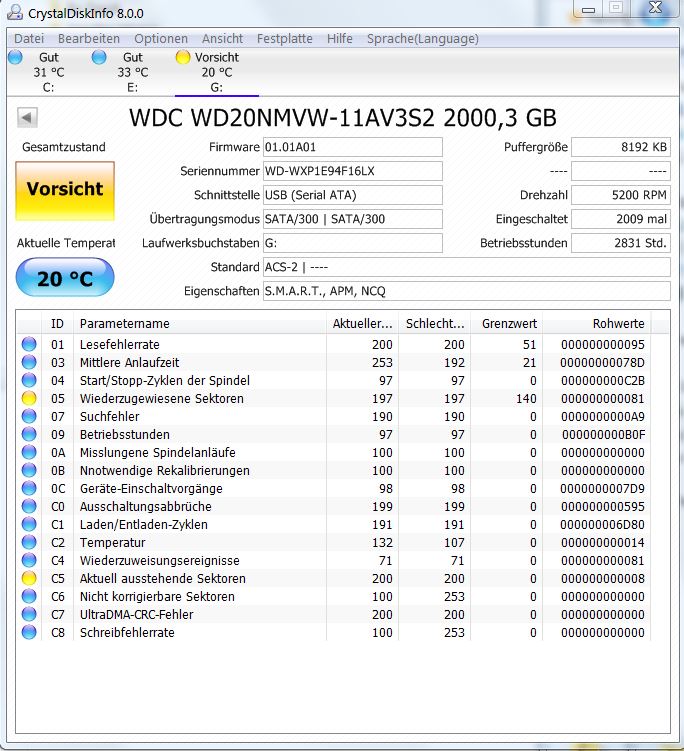The width and height of the screenshot is (684, 751).
Task: Click the Standard field ACS-2
Action: coord(467,267)
